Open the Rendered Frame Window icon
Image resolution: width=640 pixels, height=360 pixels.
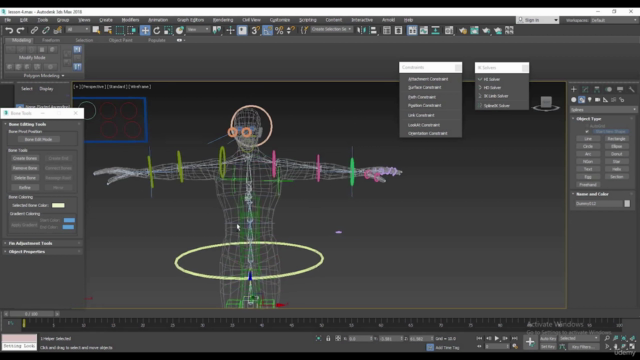(474, 30)
